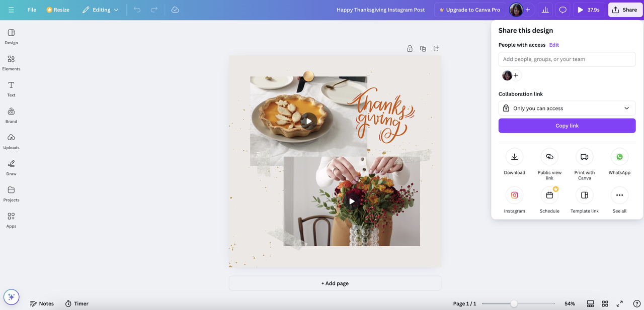The width and height of the screenshot is (644, 310).
Task: Click the plus icon beside top bar avatar
Action: tap(528, 10)
